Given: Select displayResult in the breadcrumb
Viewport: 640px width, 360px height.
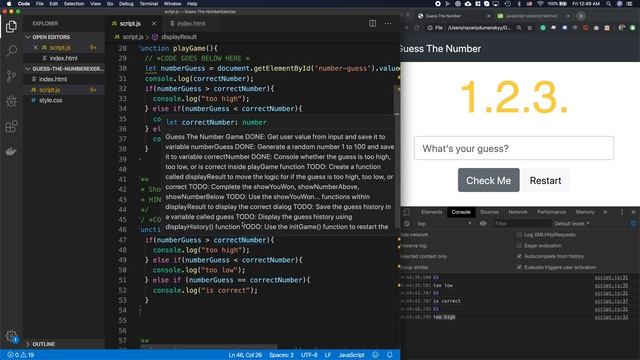Looking at the screenshot, I should (x=179, y=37).
